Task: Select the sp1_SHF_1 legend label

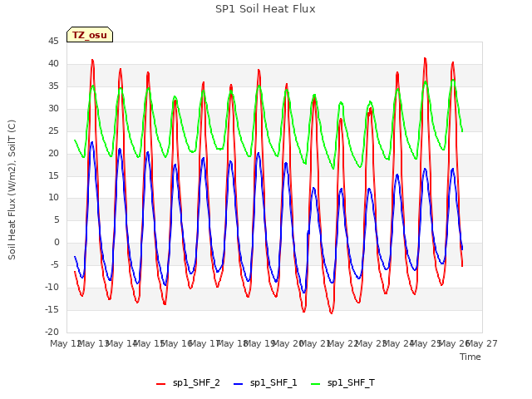Action: [x=273, y=383]
